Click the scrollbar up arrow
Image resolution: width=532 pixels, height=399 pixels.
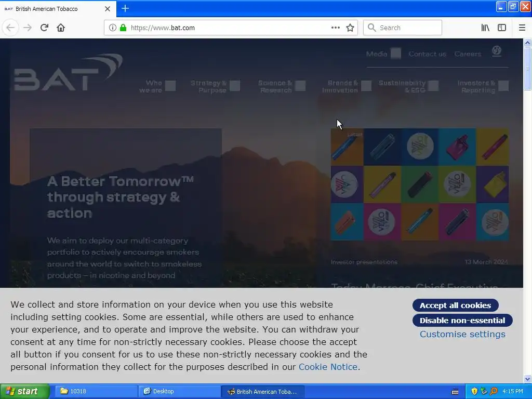pos(527,43)
